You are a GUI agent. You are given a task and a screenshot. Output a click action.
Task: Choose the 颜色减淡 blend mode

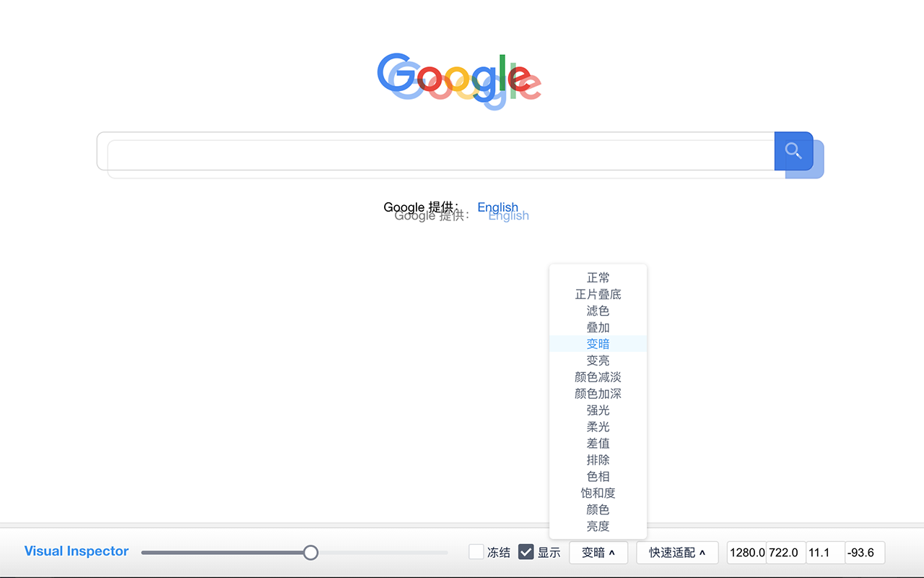pos(598,376)
